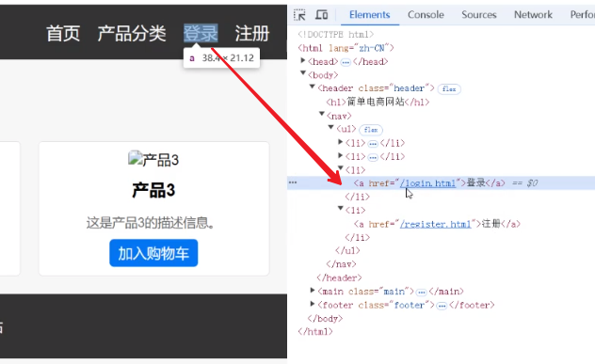Click the ellipsis badge in main element
The height and width of the screenshot is (364, 595).
click(421, 293)
